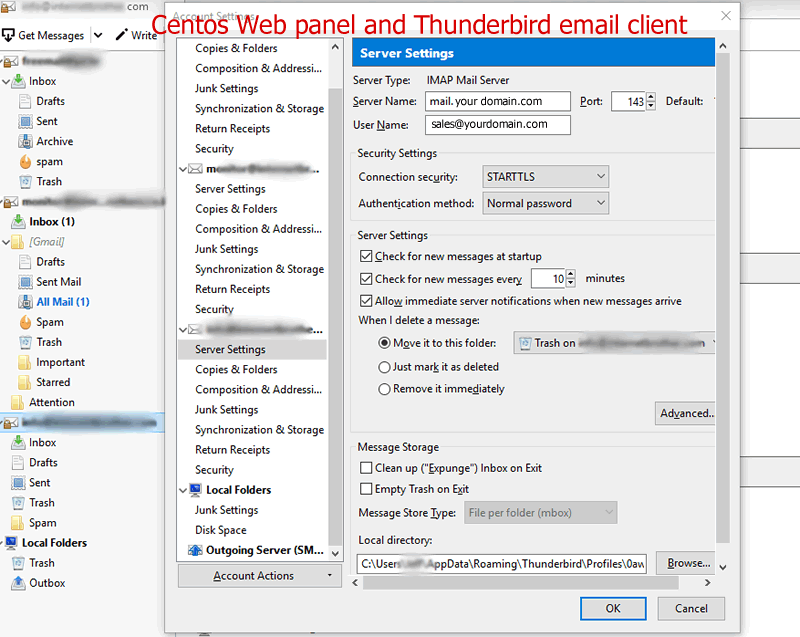Select the Starred folder
The height and width of the screenshot is (637, 800).
point(51,381)
